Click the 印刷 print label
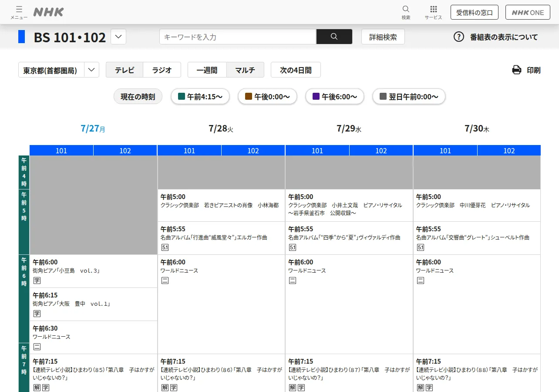Image resolution: width=559 pixels, height=392 pixels. pos(534,70)
